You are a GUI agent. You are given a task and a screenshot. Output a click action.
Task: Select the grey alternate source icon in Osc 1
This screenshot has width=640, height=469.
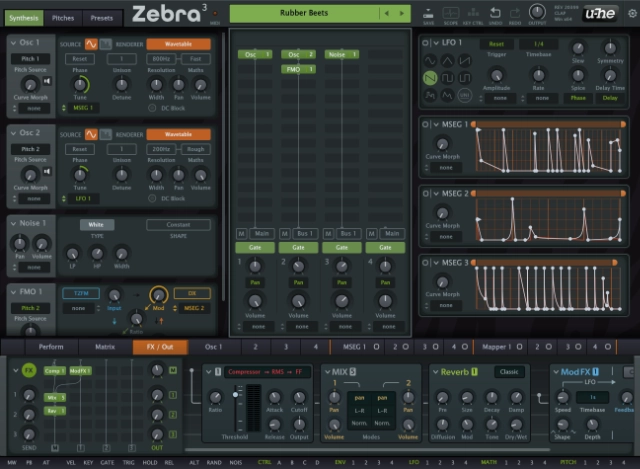[106, 44]
